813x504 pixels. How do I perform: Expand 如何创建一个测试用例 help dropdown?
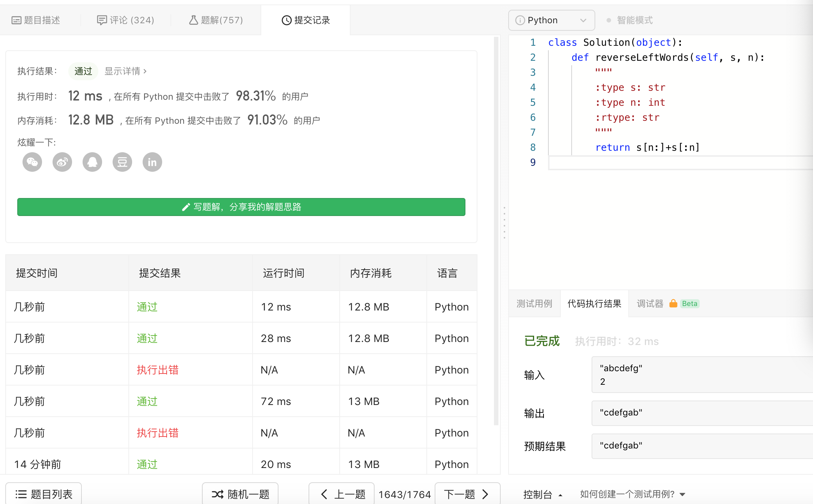(x=633, y=494)
